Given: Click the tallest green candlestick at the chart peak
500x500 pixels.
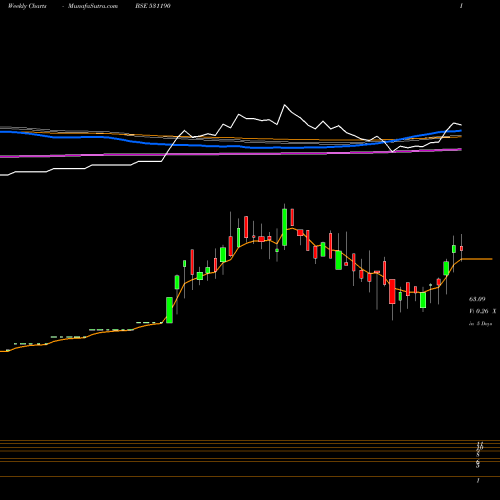Looking at the screenshot, I should point(284,227).
